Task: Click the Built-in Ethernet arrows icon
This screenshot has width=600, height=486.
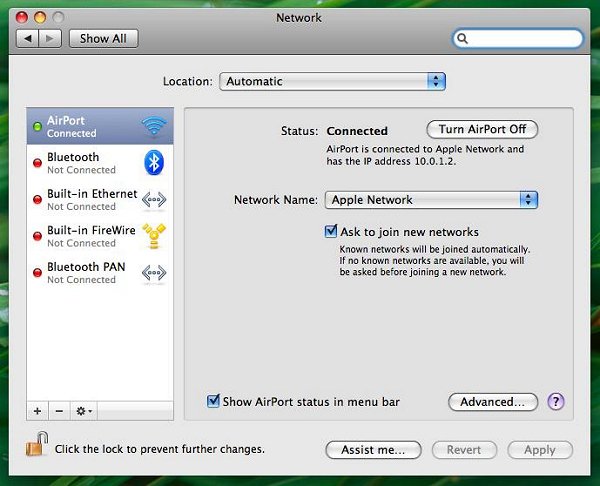Action: 153,199
